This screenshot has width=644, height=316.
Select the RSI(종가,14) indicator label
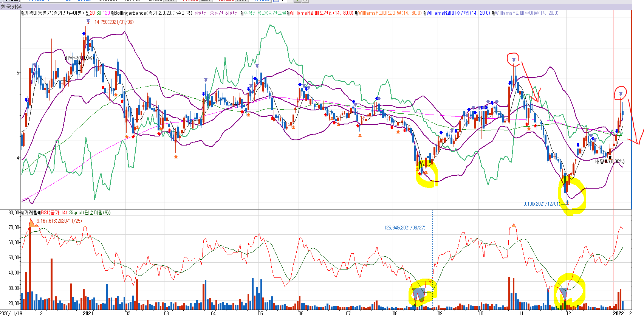click(x=54, y=212)
